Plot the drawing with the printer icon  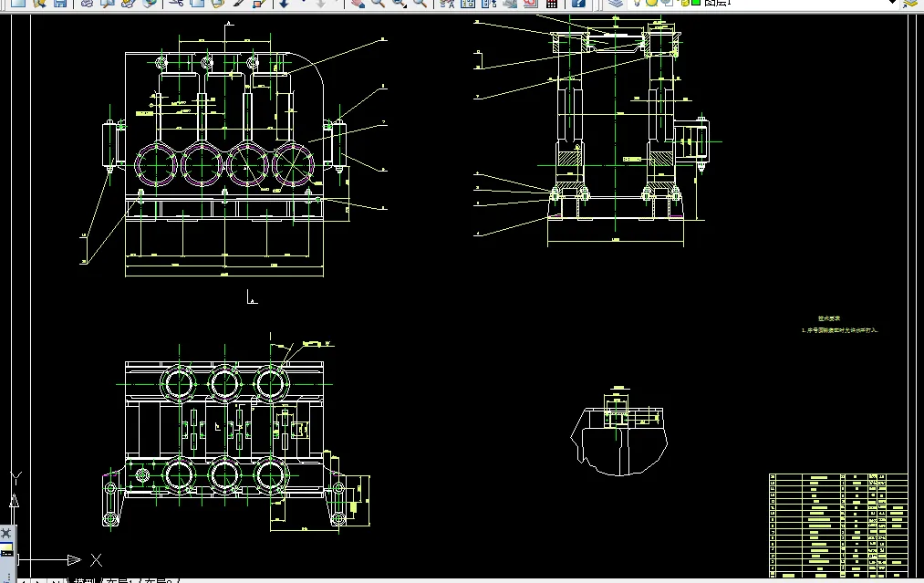(x=87, y=3)
